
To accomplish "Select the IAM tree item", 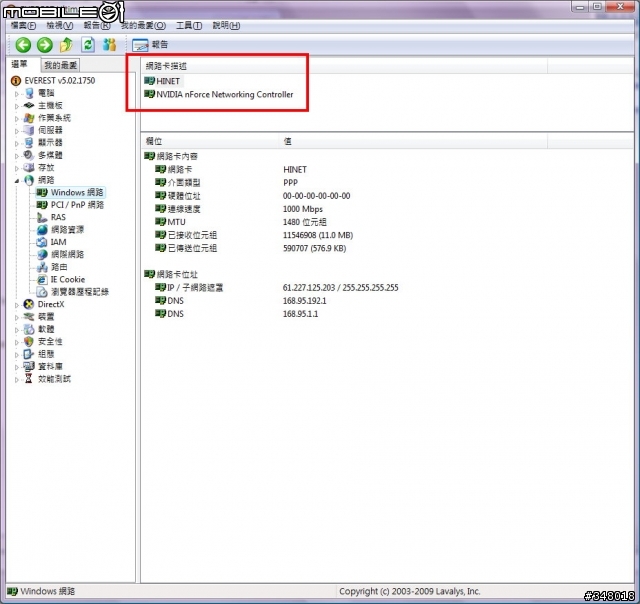I will pyautogui.click(x=58, y=242).
